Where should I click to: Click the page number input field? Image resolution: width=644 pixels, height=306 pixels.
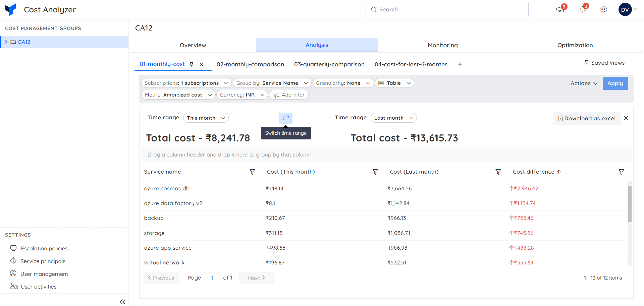[x=212, y=278]
